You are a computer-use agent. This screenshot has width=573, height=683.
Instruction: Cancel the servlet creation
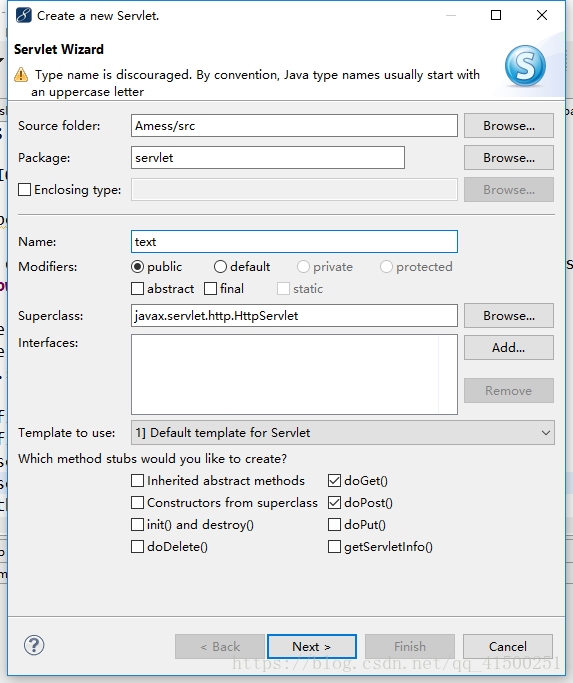[508, 646]
